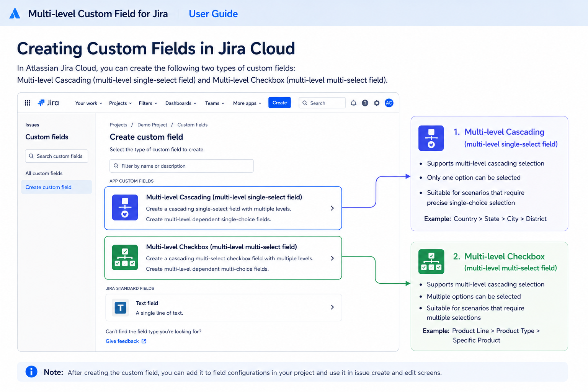Screen dimensions: 588x392
Task: Open the Multi-level Cascading row chevron
Action: pyautogui.click(x=332, y=208)
